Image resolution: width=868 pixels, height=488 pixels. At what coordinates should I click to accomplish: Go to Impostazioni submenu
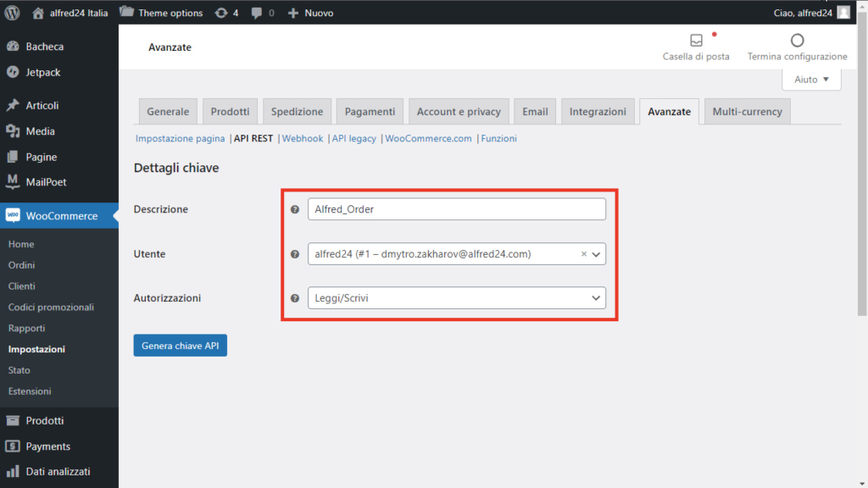point(36,349)
